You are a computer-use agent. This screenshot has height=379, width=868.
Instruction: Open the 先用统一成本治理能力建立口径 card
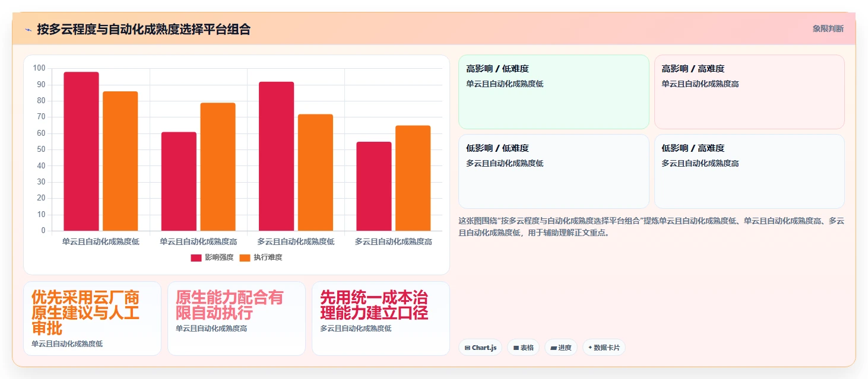[x=381, y=319]
